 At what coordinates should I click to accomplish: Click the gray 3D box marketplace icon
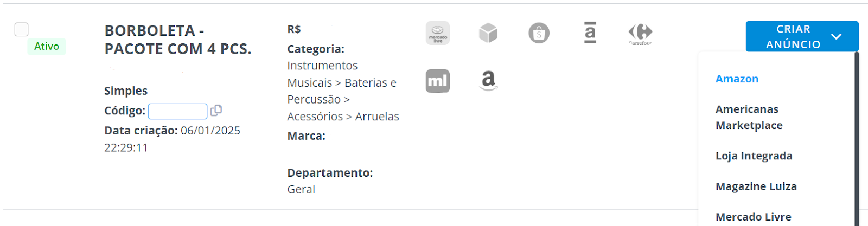(x=488, y=33)
